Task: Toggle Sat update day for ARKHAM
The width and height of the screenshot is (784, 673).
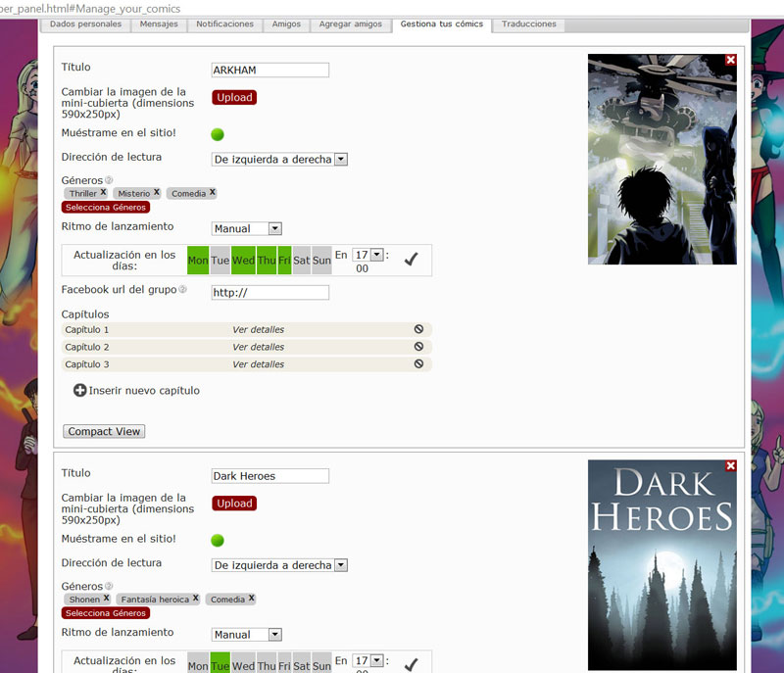Action: (302, 261)
